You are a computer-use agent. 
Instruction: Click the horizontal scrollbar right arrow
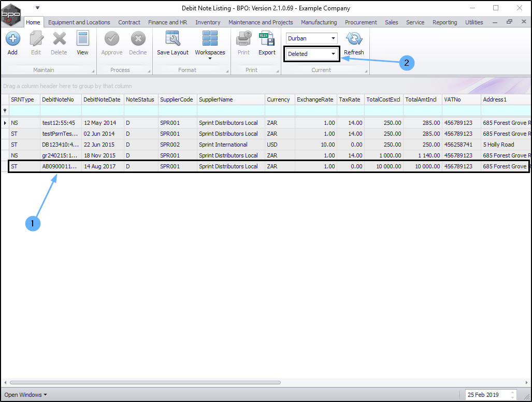point(527,383)
